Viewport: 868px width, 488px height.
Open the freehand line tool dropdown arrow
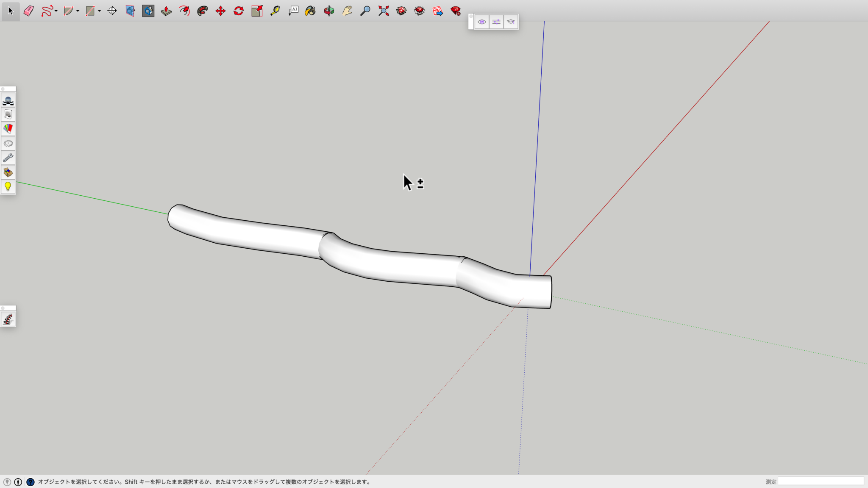tap(56, 11)
